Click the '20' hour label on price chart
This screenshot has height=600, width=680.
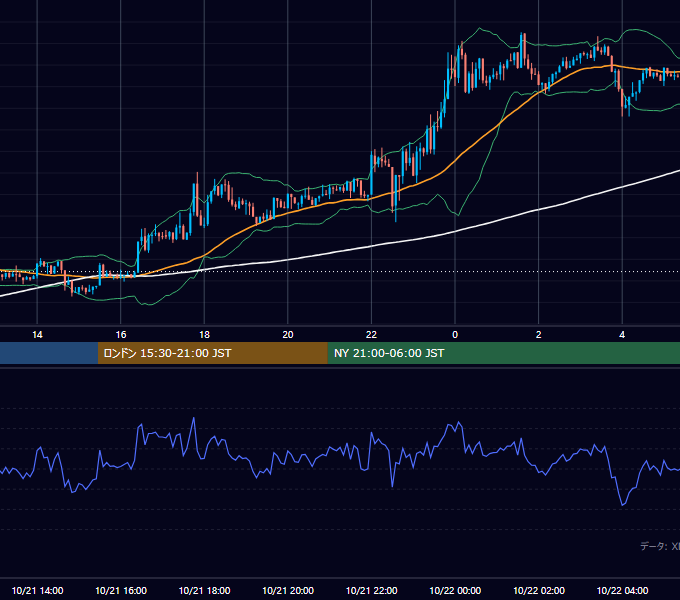coord(288,335)
